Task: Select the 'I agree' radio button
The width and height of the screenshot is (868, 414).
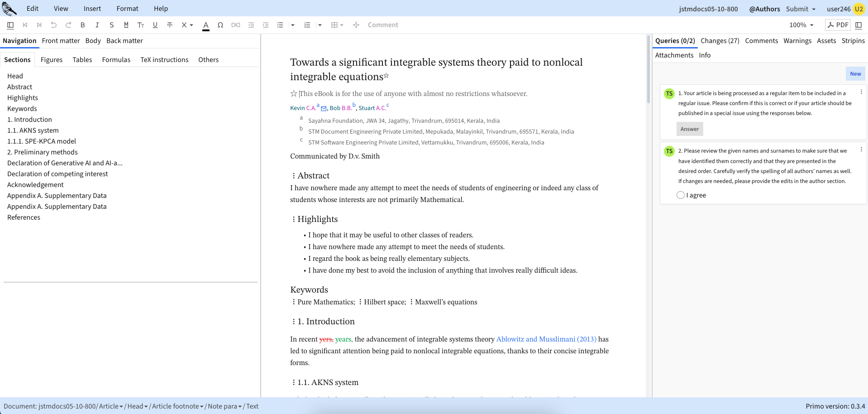Action: (x=681, y=195)
